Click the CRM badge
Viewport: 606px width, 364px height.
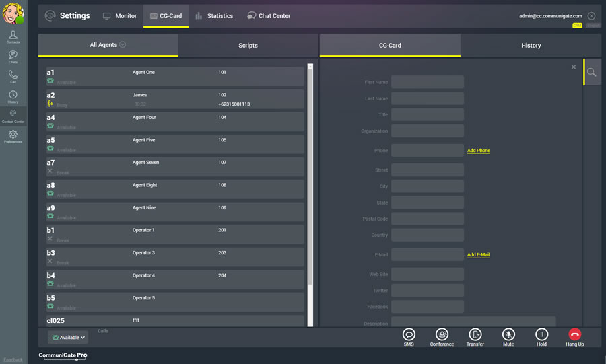point(577,26)
